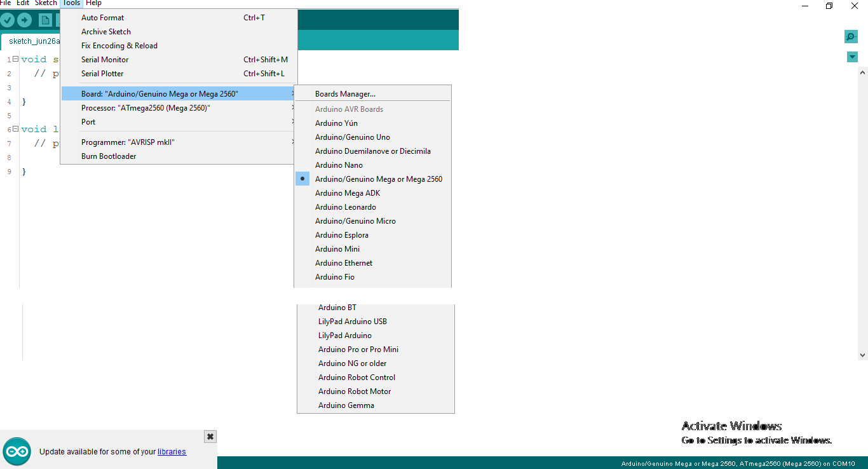The height and width of the screenshot is (469, 868).
Task: Select the Arduino Esplora board
Action: [373, 235]
